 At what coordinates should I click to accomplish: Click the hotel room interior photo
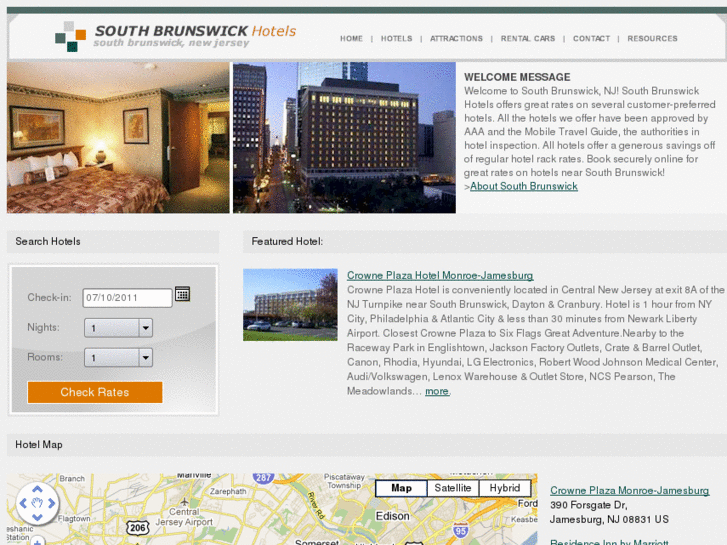[x=118, y=138]
